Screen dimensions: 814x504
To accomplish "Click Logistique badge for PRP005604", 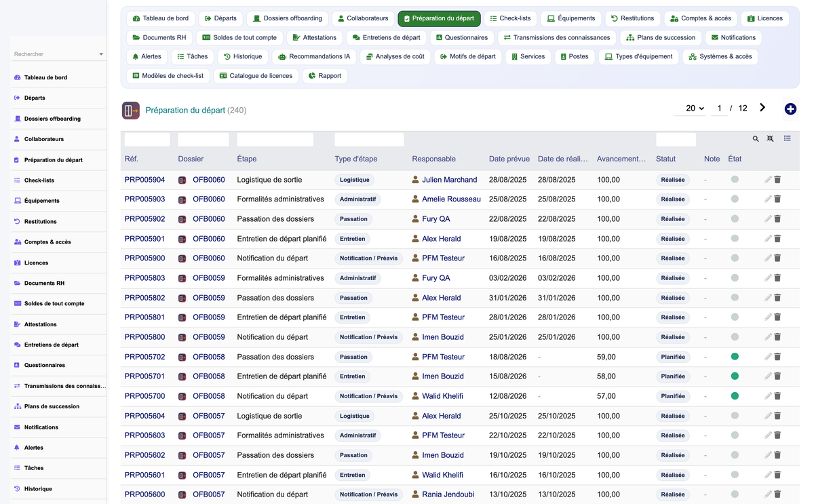I will [355, 416].
